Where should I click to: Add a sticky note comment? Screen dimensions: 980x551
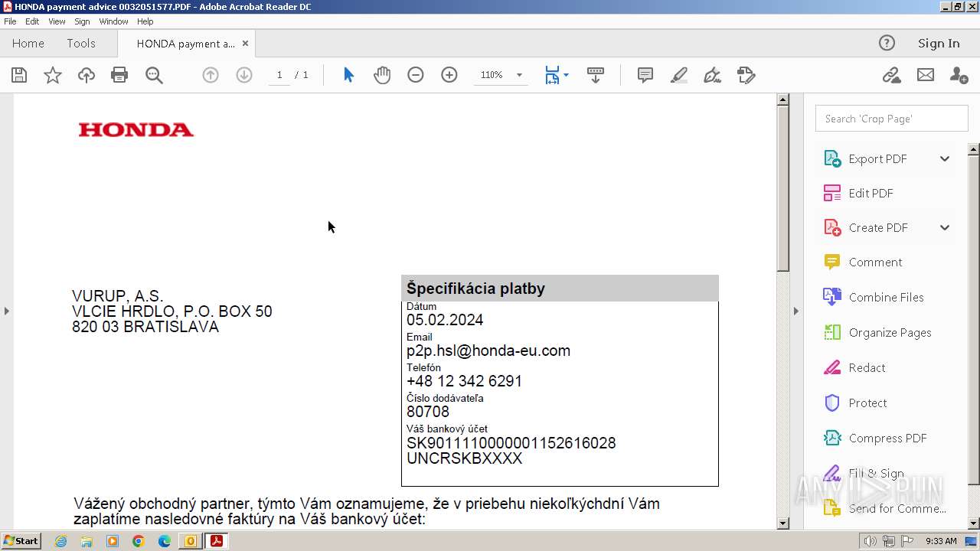(645, 75)
